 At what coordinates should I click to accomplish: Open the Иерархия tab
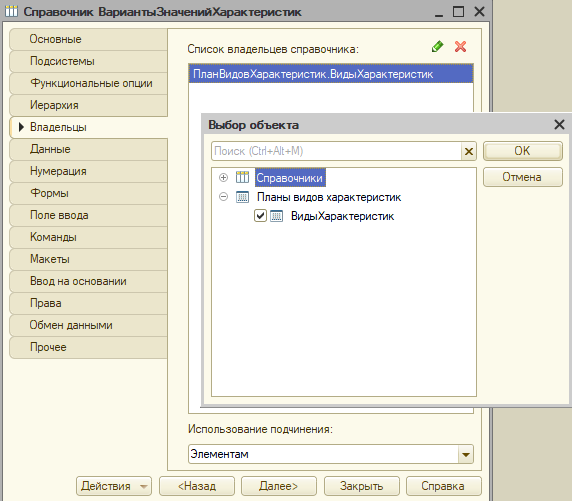tap(89, 105)
